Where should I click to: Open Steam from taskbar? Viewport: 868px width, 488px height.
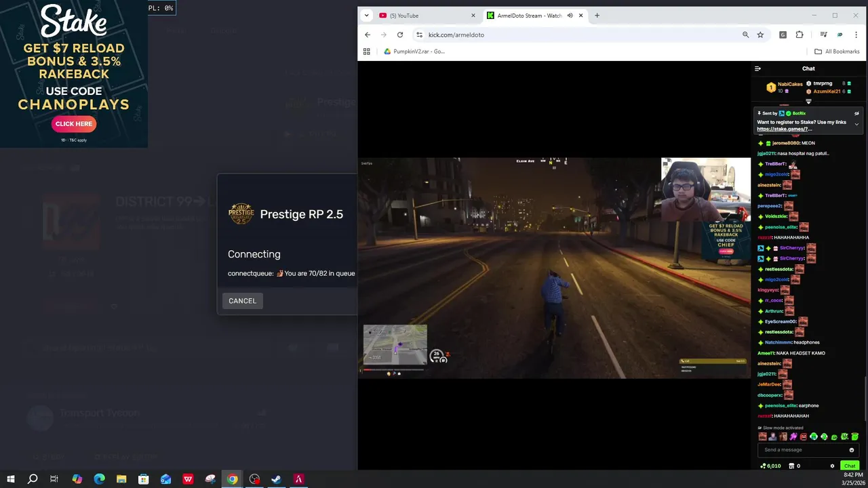coord(277,479)
